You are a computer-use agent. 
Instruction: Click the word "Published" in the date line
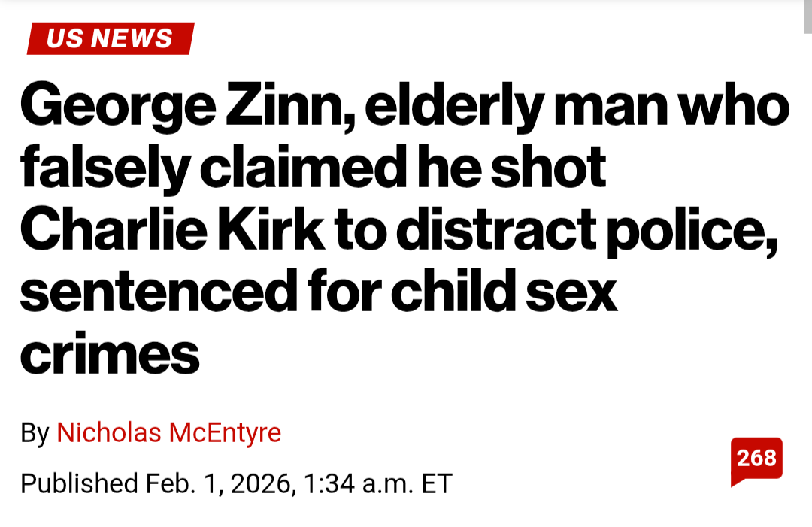pyautogui.click(x=78, y=483)
